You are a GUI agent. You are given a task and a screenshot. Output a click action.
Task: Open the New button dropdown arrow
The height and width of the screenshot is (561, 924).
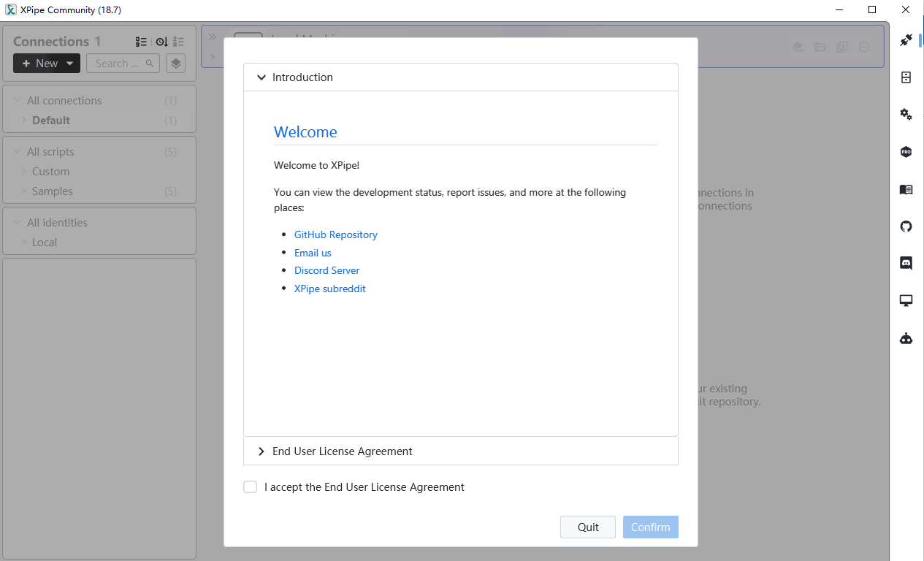coord(69,64)
